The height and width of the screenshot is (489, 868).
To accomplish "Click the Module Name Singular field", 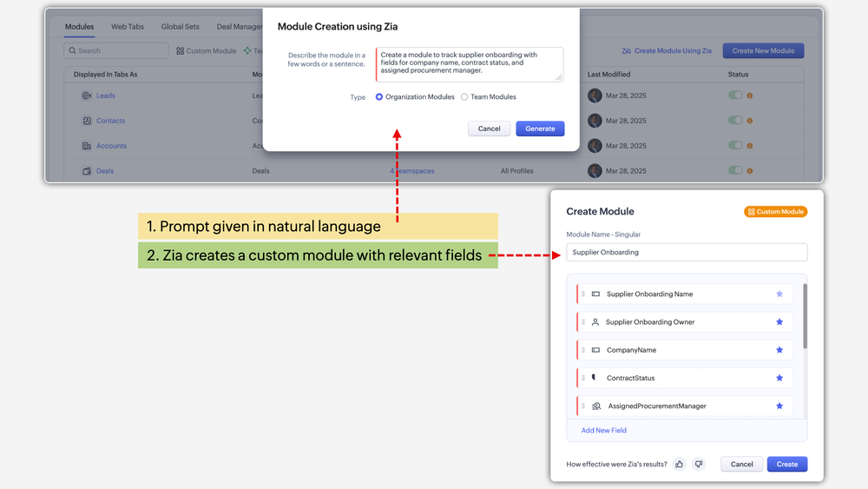I will tap(687, 252).
